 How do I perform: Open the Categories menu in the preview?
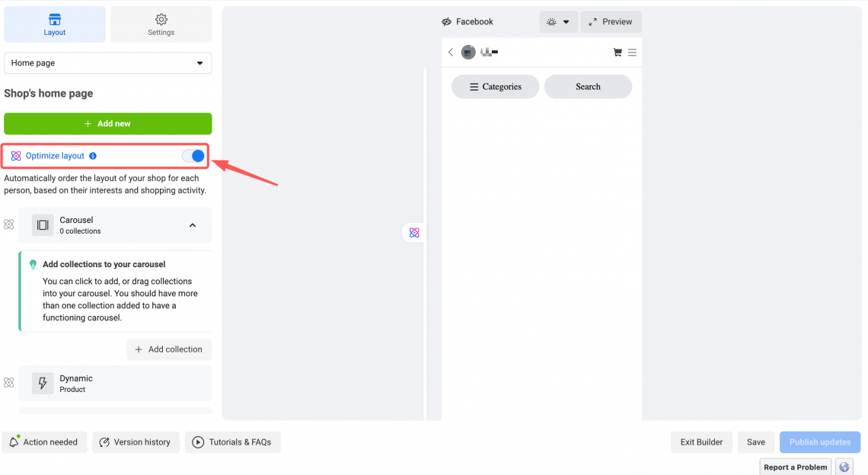click(495, 86)
